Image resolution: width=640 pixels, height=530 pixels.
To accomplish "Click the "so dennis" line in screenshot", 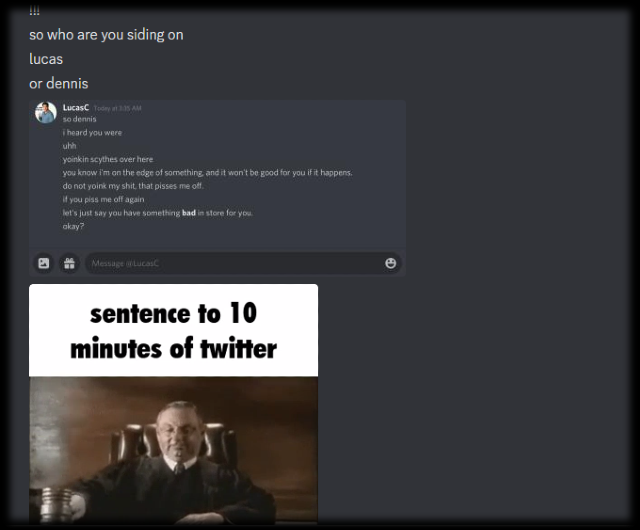I will 80,119.
